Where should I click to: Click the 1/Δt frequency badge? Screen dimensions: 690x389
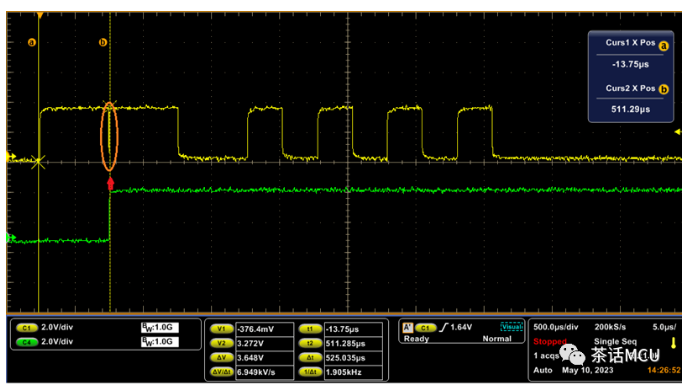click(310, 372)
